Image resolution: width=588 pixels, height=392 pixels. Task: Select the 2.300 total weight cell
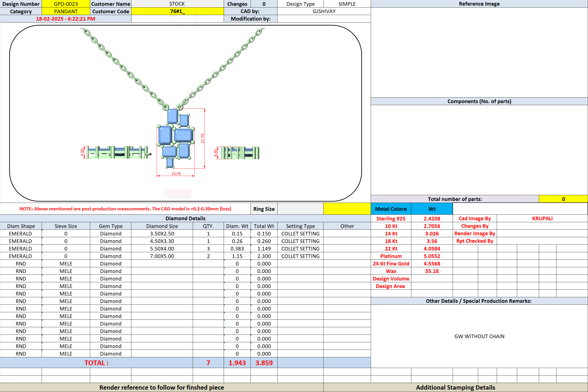pyautogui.click(x=264, y=256)
